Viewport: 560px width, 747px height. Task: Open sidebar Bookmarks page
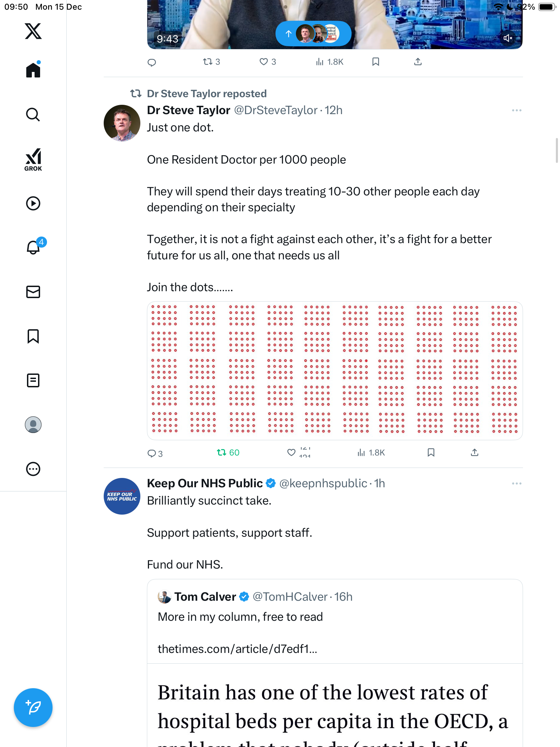33,336
